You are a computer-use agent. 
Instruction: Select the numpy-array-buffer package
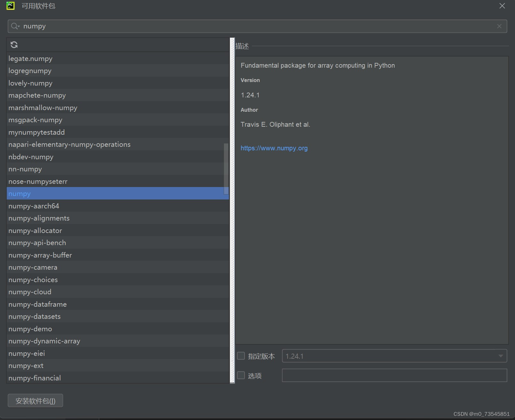pyautogui.click(x=117, y=255)
